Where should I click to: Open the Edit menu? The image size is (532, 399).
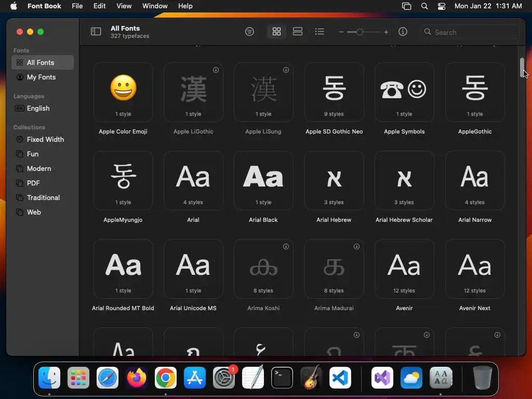99,6
